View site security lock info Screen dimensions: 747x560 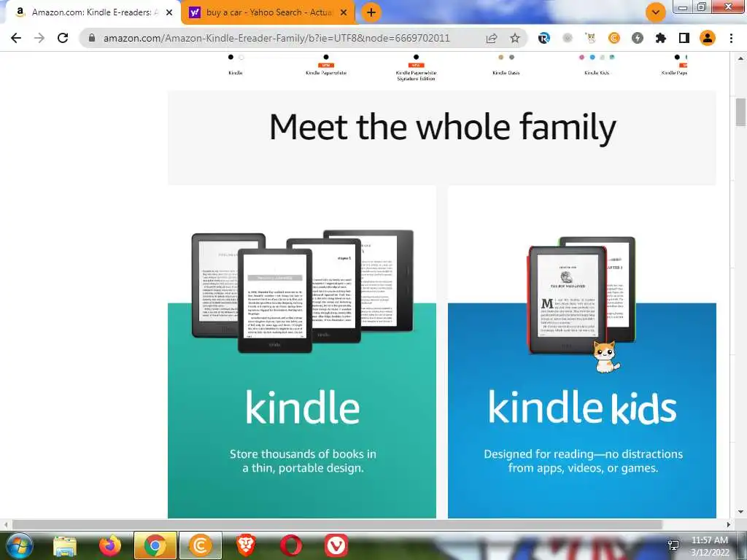click(91, 38)
